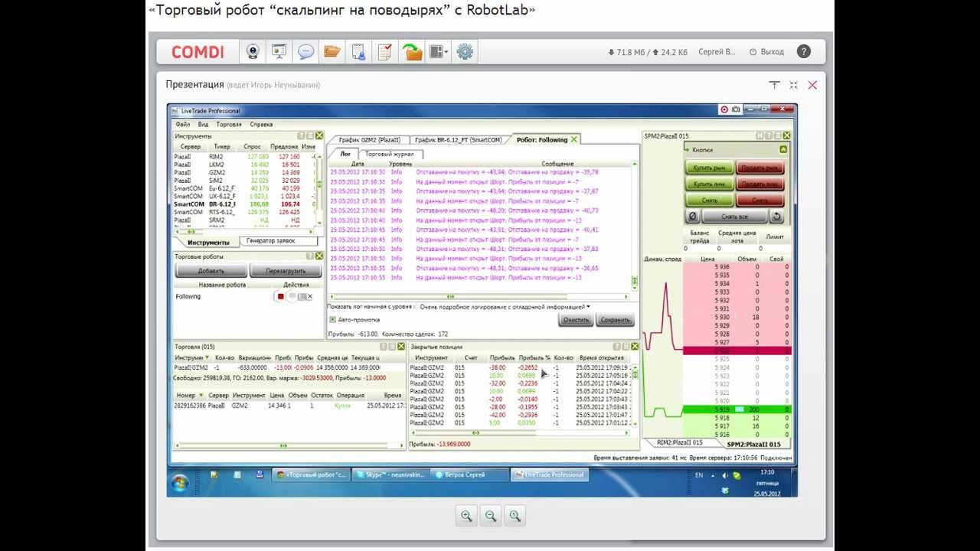Click price 5 919 in order book

coord(721,410)
